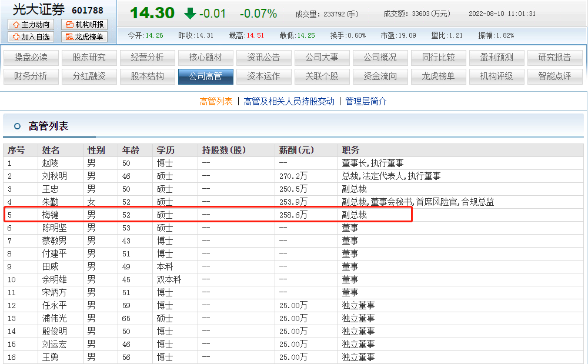Click the plus icon in 加入自选
Image resolution: width=588 pixels, height=364 pixels.
pyautogui.click(x=16, y=36)
